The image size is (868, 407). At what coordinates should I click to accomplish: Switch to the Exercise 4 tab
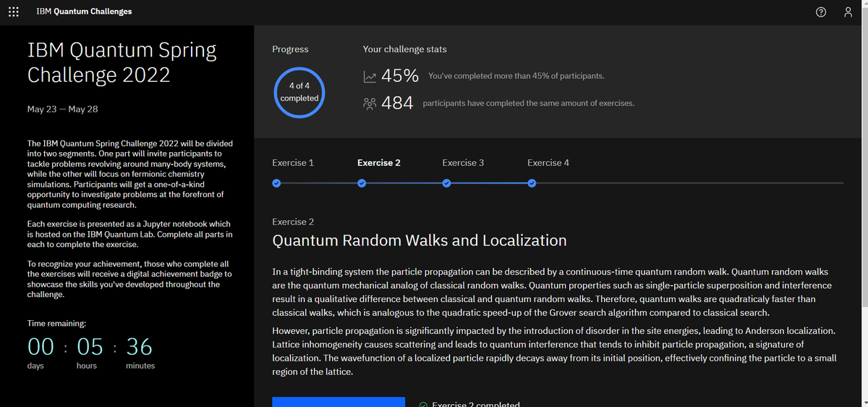coord(548,163)
